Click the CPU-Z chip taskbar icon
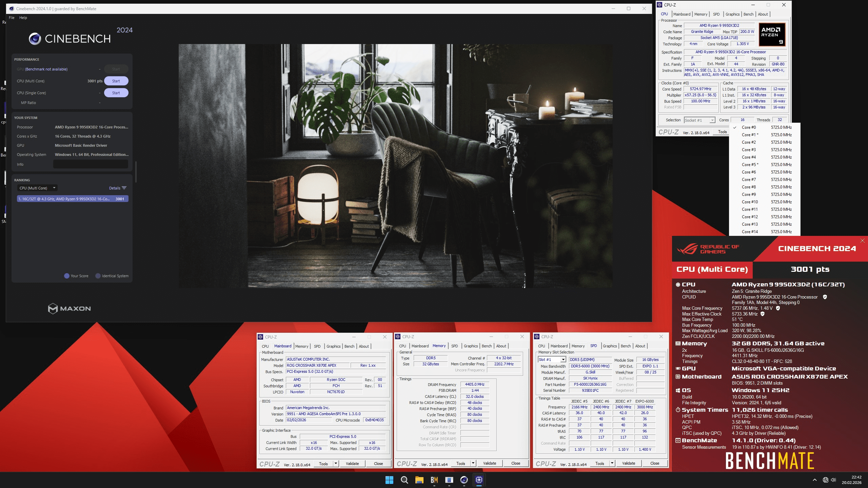The width and height of the screenshot is (868, 488). [x=479, y=480]
